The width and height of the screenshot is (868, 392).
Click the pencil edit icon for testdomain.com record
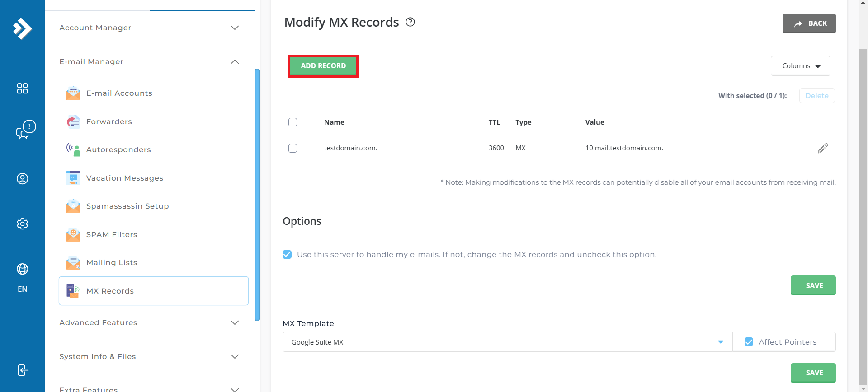(822, 148)
